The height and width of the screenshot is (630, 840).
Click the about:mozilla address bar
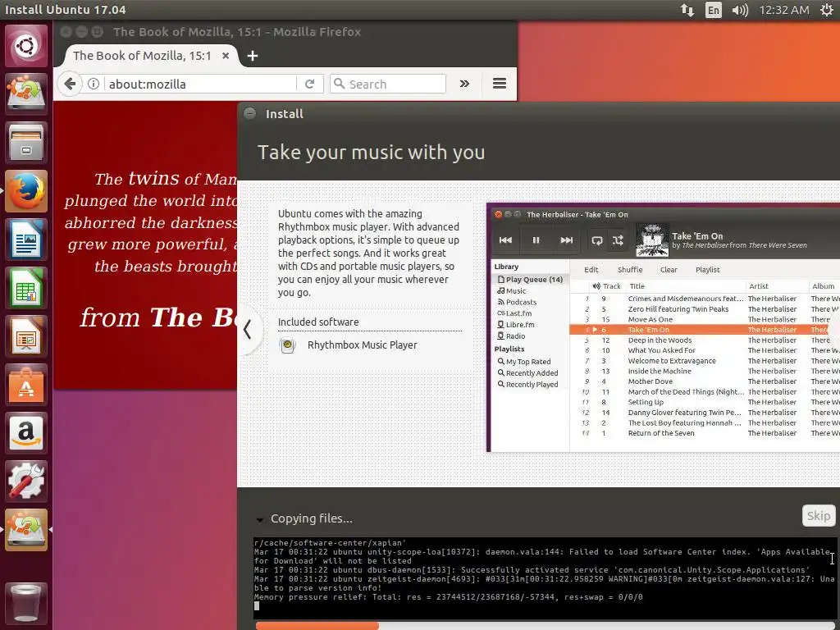tap(201, 84)
